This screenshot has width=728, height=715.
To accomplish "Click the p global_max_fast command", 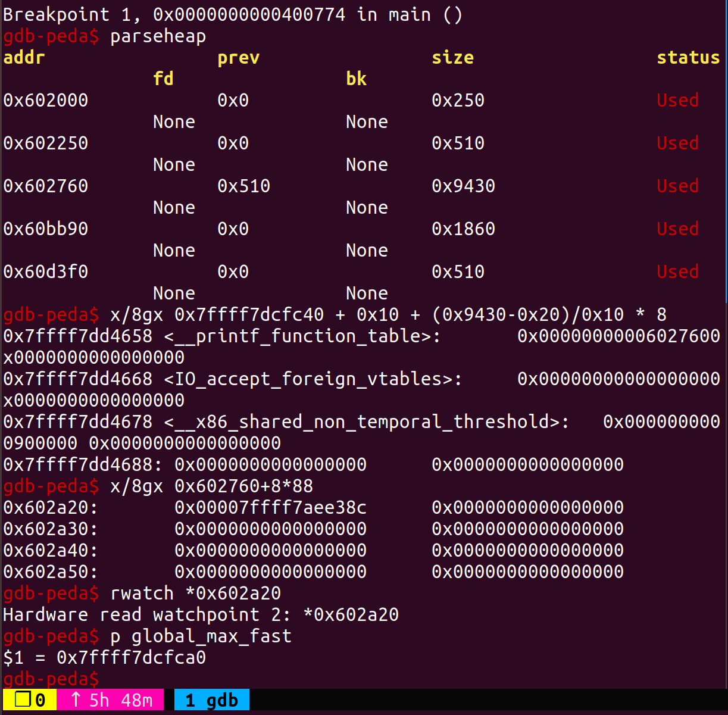I will click(x=201, y=636).
